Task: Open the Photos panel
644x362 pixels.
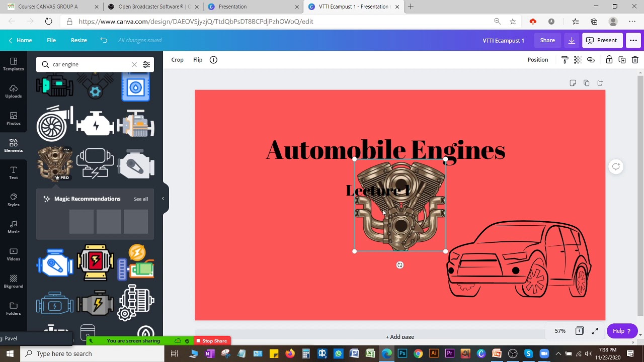Action: [14, 118]
